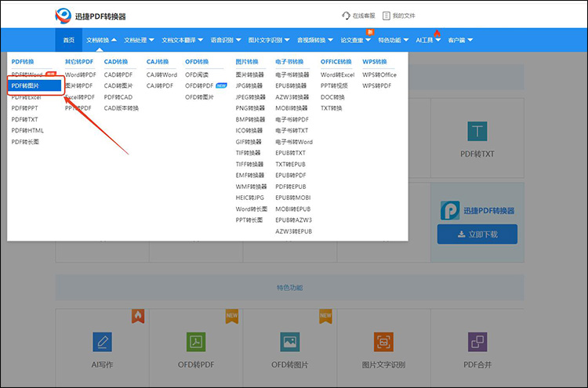Choose WPS转Office menu entry
Viewport: 588px width, 388px height.
(x=379, y=75)
